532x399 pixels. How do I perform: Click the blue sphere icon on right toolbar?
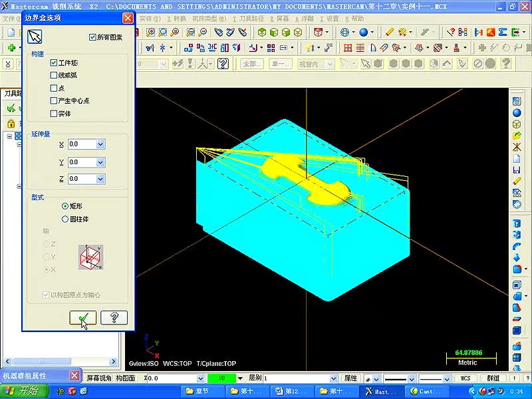(x=517, y=112)
